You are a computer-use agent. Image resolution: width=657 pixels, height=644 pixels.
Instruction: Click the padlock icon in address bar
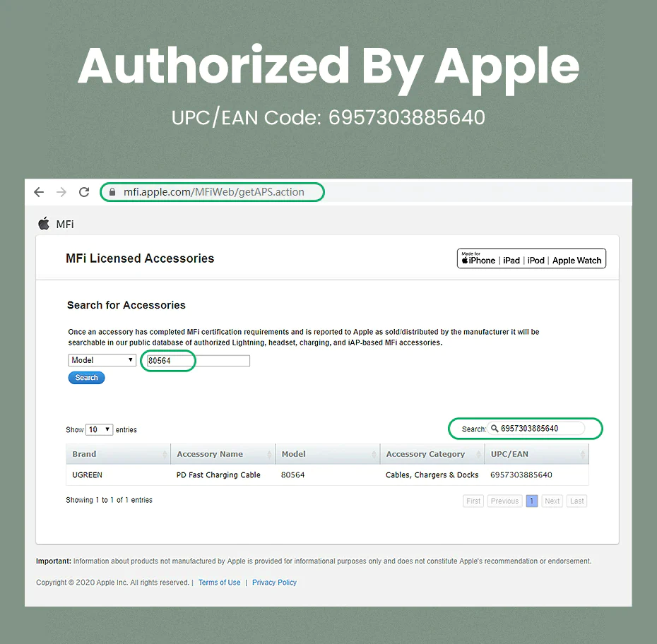[x=112, y=192]
